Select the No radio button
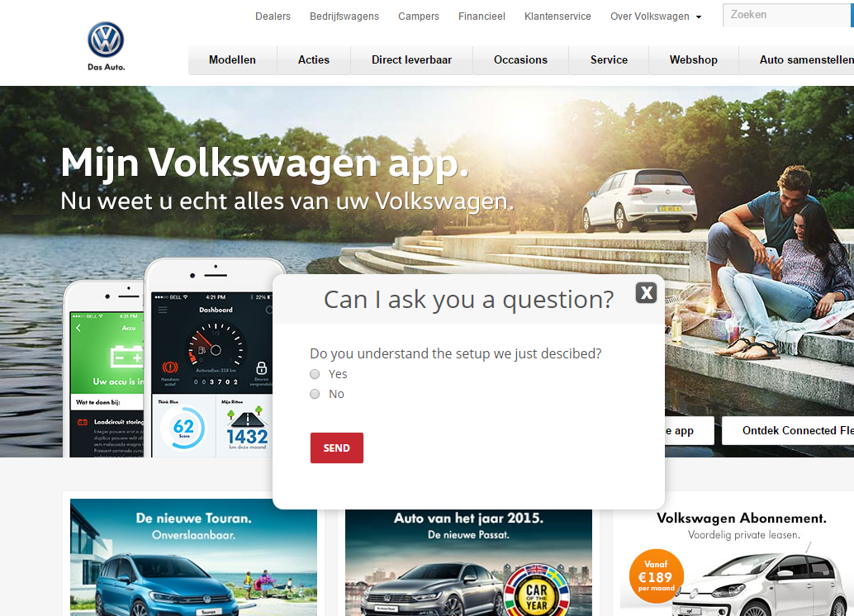The height and width of the screenshot is (616, 854). [x=315, y=394]
